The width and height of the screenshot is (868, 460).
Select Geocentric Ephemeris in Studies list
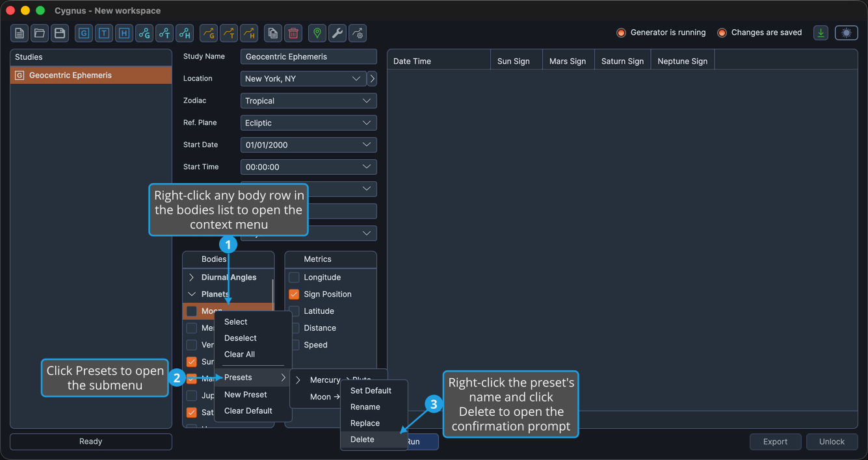pyautogui.click(x=91, y=75)
